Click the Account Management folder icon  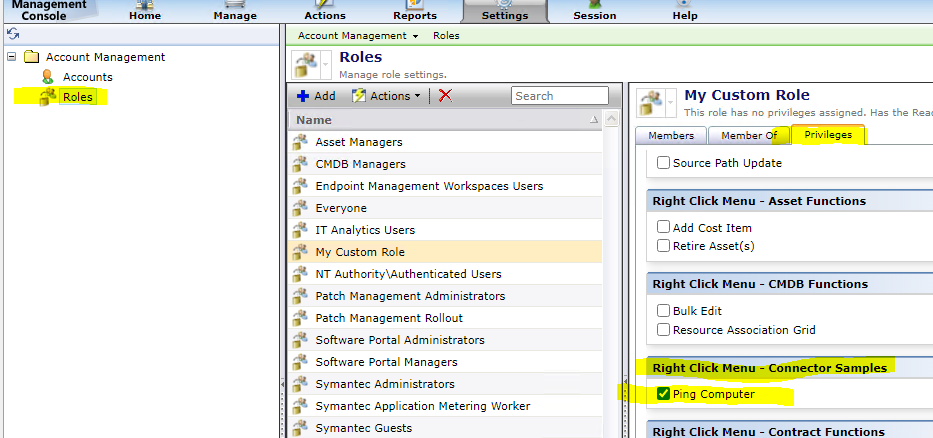pyautogui.click(x=31, y=57)
